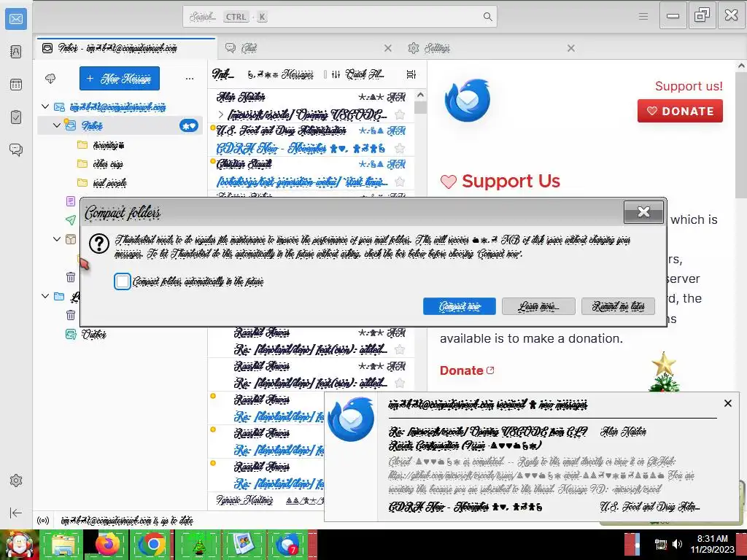The height and width of the screenshot is (560, 747).
Task: Click the network icon in system tray
Action: [660, 544]
